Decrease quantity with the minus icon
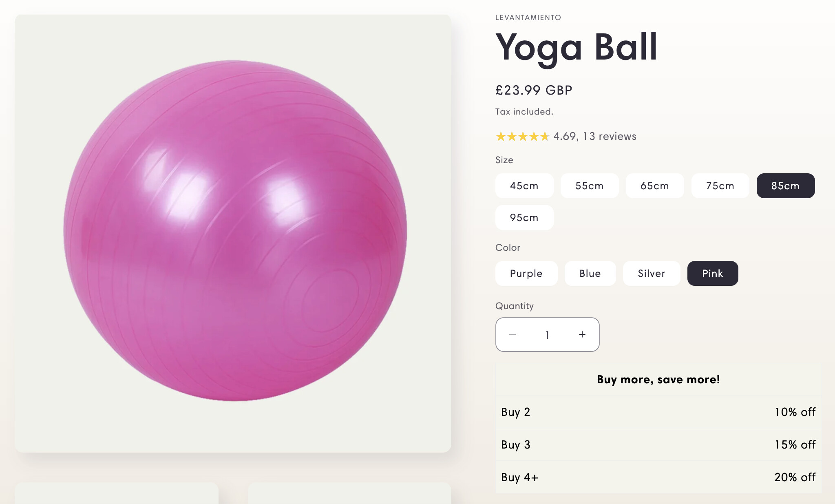 coord(512,334)
